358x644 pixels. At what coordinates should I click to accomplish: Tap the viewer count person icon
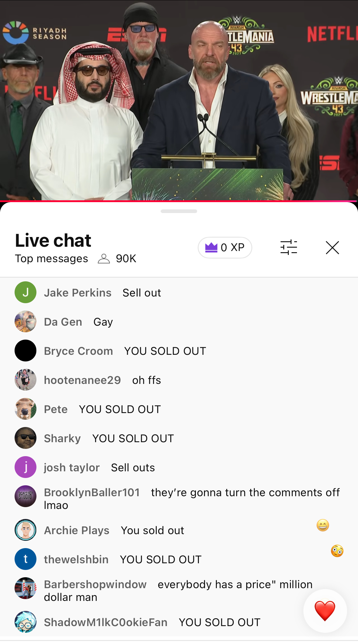104,259
